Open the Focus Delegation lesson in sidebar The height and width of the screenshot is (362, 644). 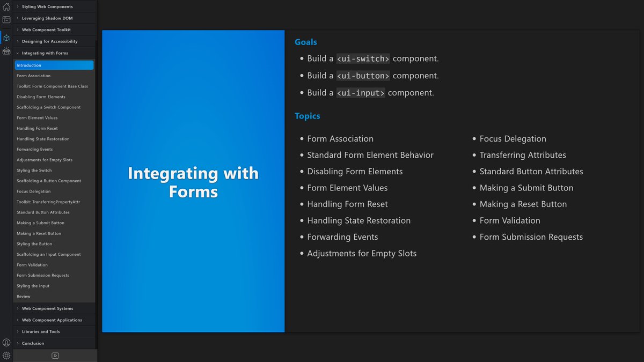pyautogui.click(x=54, y=191)
